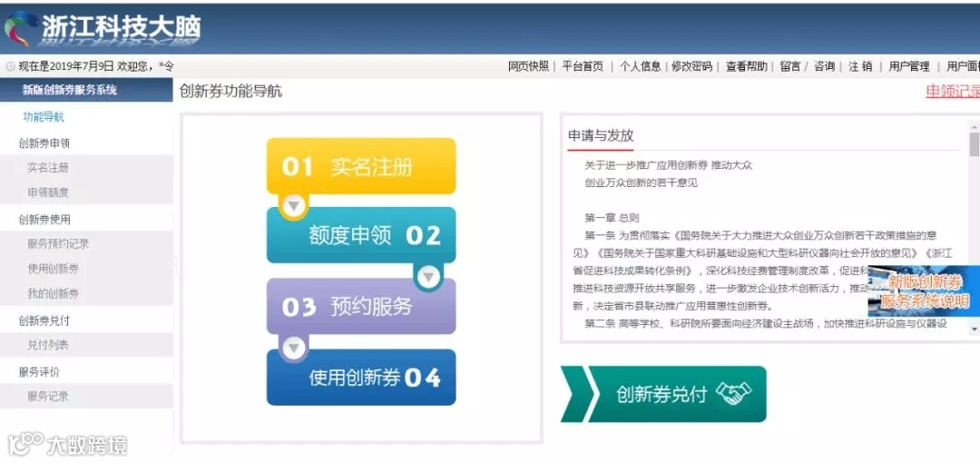The image size is (980, 463).
Task: Click the handshake icon on 创新券兑付
Action: point(733,394)
